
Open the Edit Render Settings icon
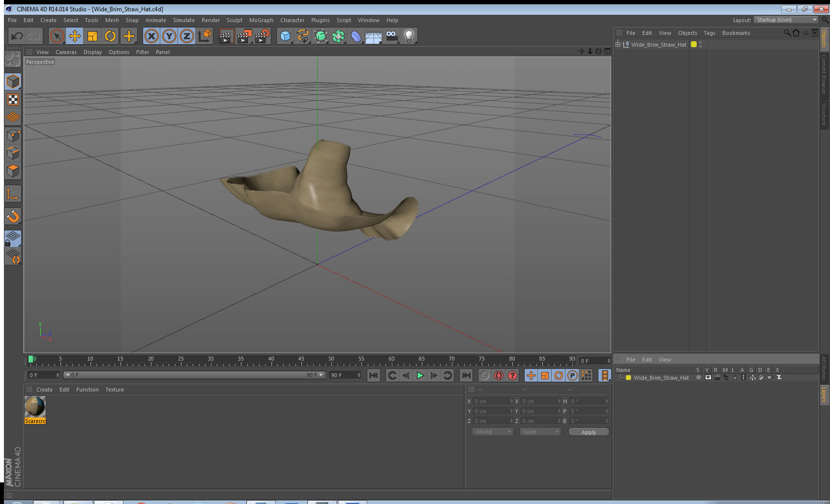pyautogui.click(x=263, y=36)
